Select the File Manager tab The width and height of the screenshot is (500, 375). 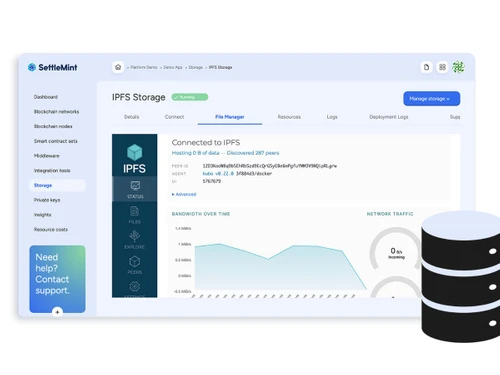tap(230, 117)
